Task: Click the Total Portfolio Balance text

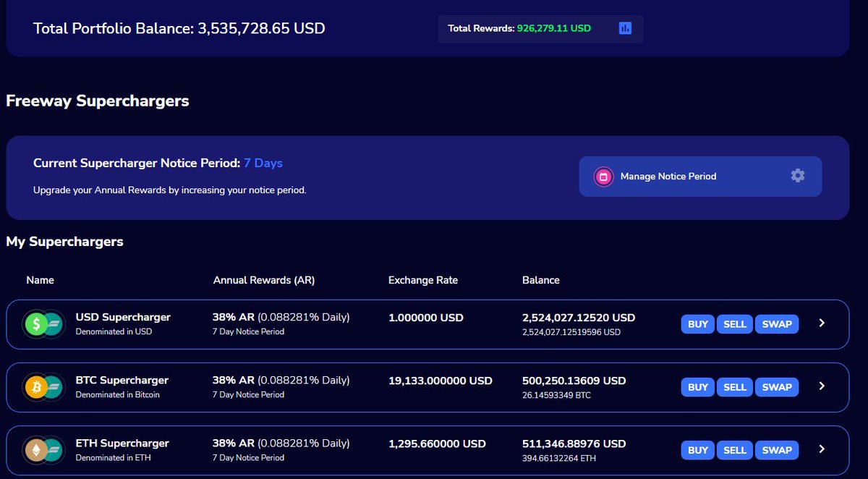Action: (179, 29)
